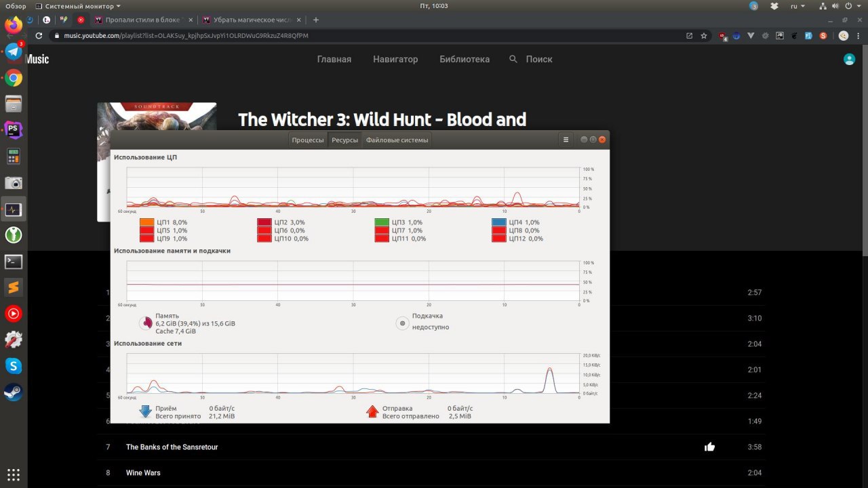868x488 pixels.
Task: Change the ЦП2 color swatch
Action: click(264, 222)
